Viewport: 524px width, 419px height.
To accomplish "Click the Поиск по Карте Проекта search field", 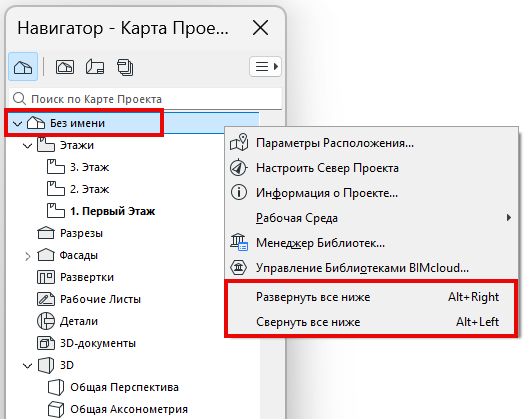I will click(x=145, y=99).
